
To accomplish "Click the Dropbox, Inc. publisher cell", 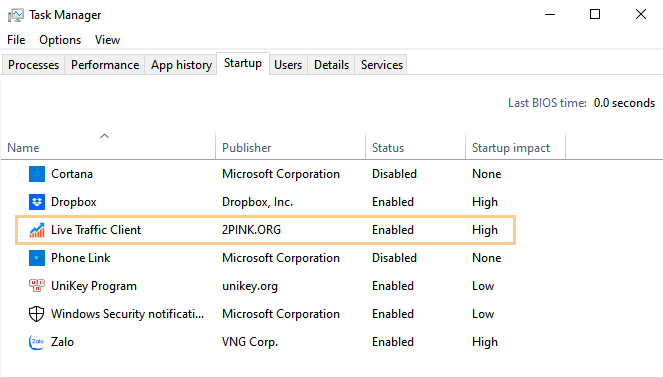I will [x=257, y=202].
